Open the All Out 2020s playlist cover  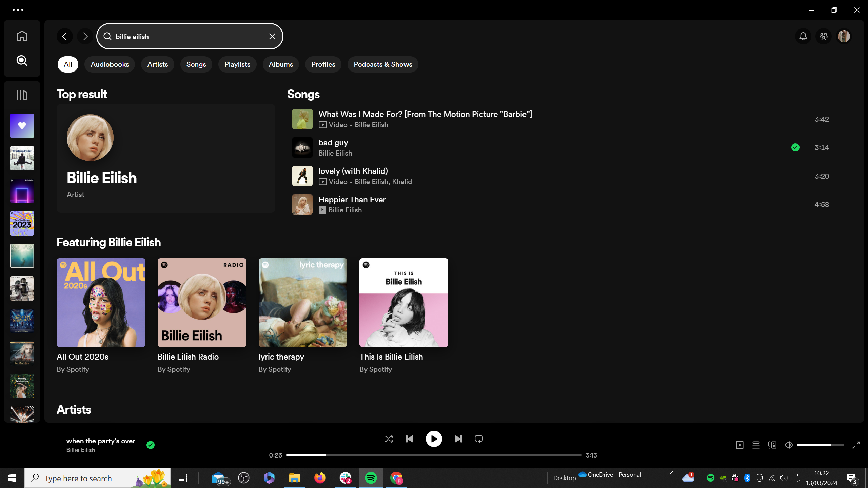(x=101, y=303)
